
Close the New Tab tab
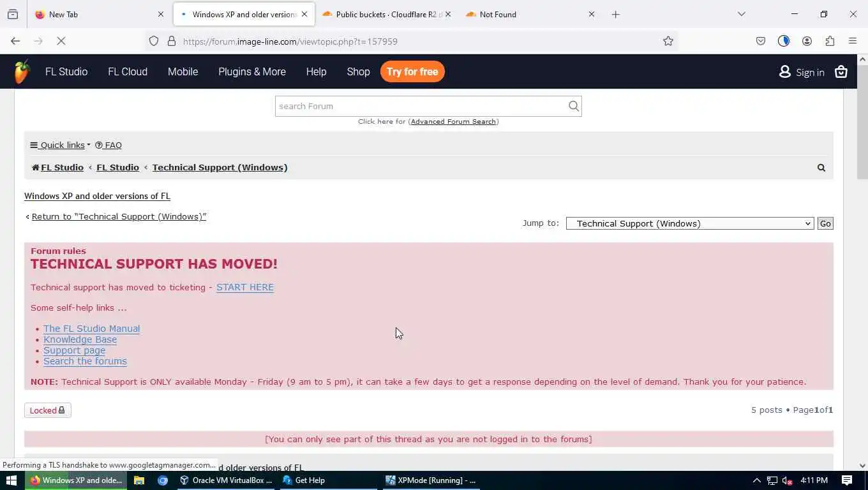coord(161,14)
